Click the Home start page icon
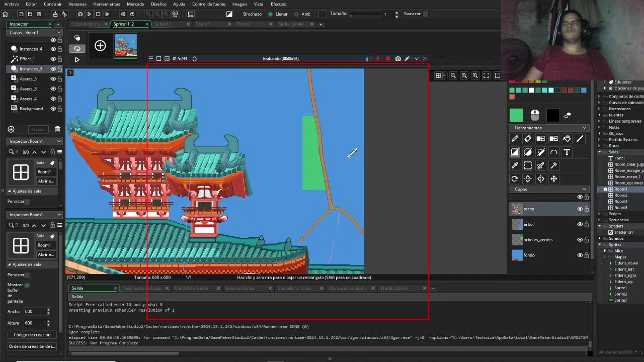This screenshot has width=644, height=362. 5,14
